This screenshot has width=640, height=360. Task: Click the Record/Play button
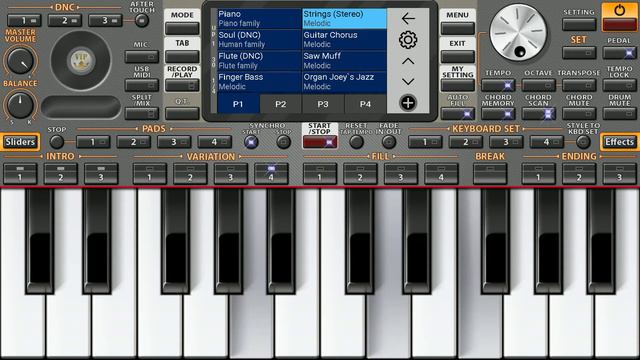click(x=182, y=85)
